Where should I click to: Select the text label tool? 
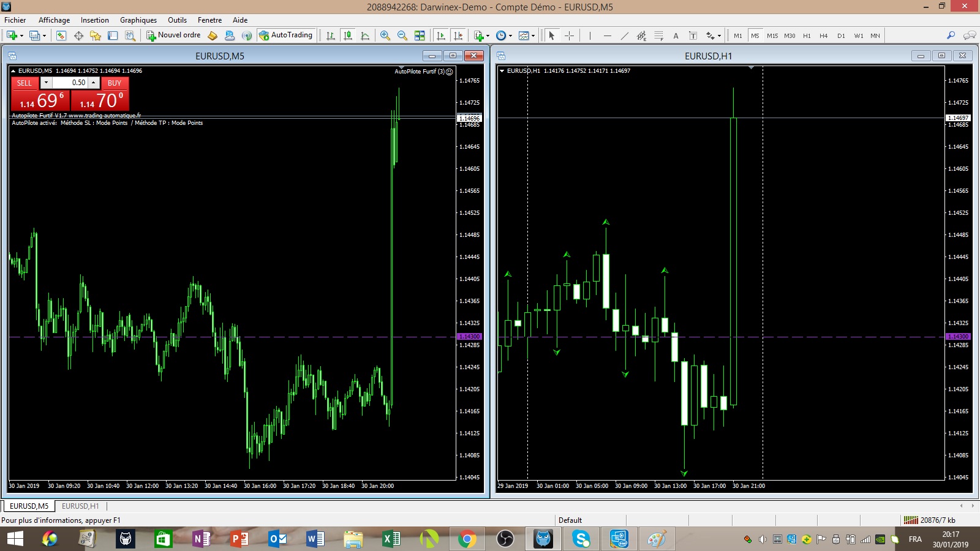[x=693, y=36]
